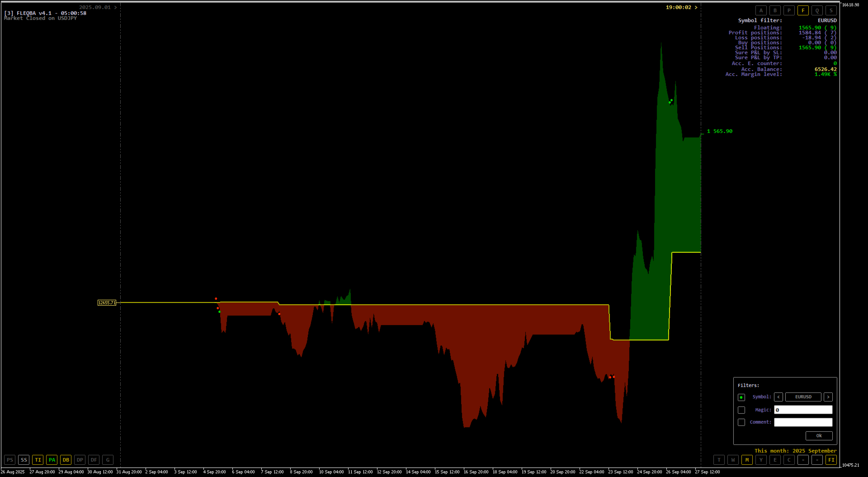Click the Acc. Margin level value 1.49K %
The height and width of the screenshot is (477, 868).
pyautogui.click(x=826, y=74)
